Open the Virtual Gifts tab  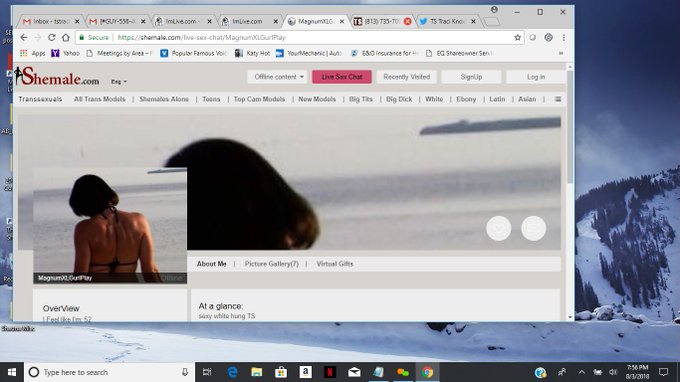click(x=335, y=264)
